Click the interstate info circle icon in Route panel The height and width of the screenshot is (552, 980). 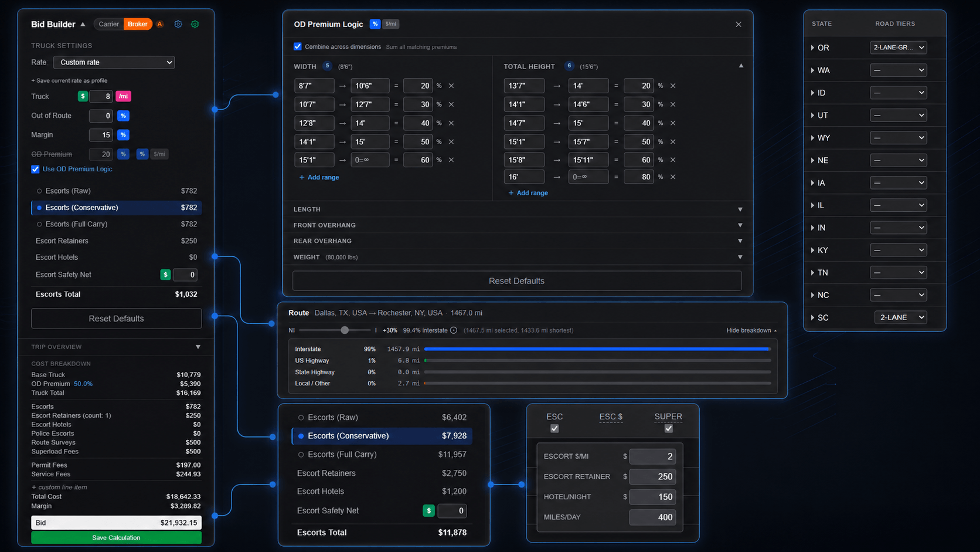454,330
